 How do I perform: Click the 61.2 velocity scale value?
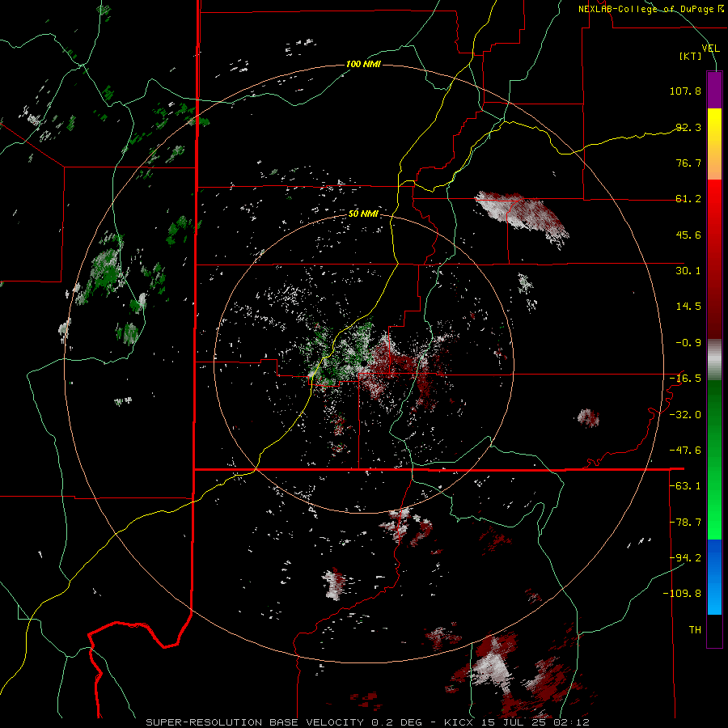point(688,199)
